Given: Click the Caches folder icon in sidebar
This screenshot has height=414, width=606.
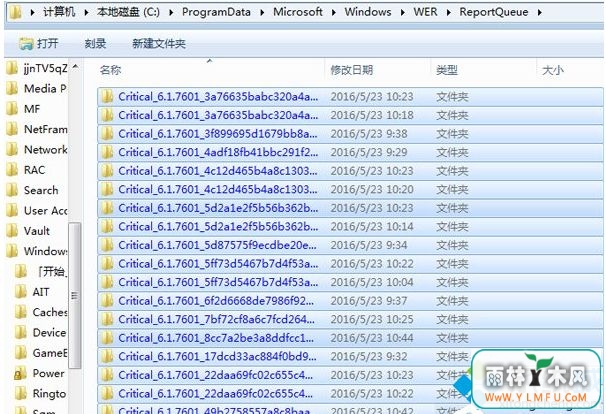Looking at the screenshot, I should (x=20, y=312).
